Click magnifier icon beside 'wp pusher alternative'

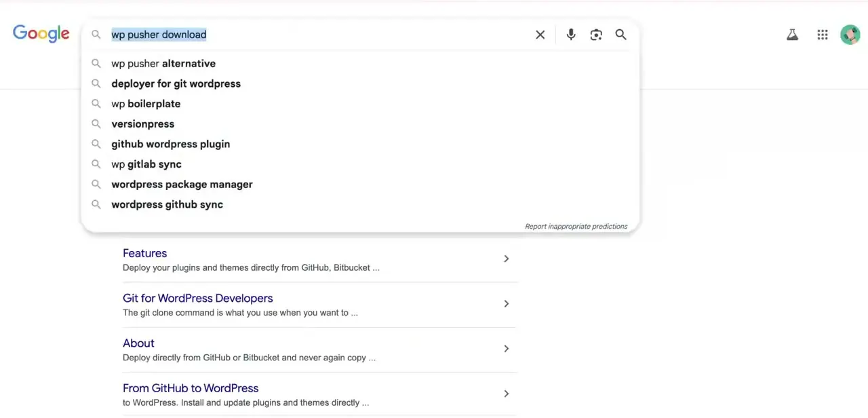pos(96,64)
